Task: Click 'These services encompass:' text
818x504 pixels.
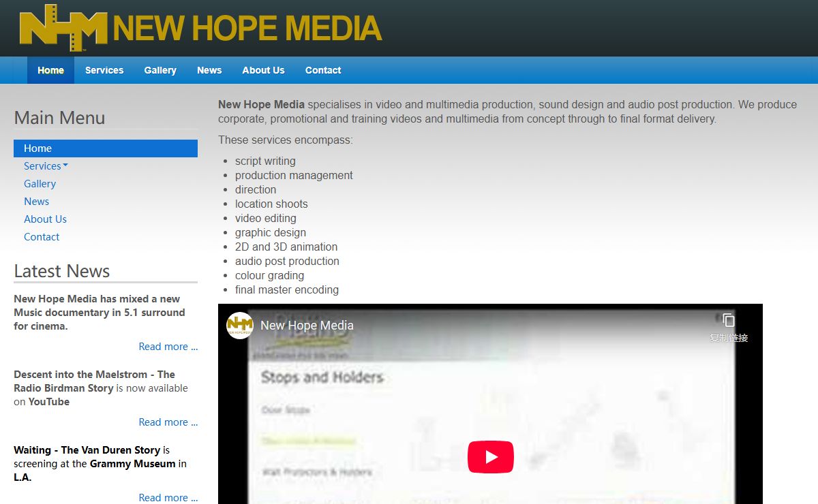Action: tap(286, 140)
